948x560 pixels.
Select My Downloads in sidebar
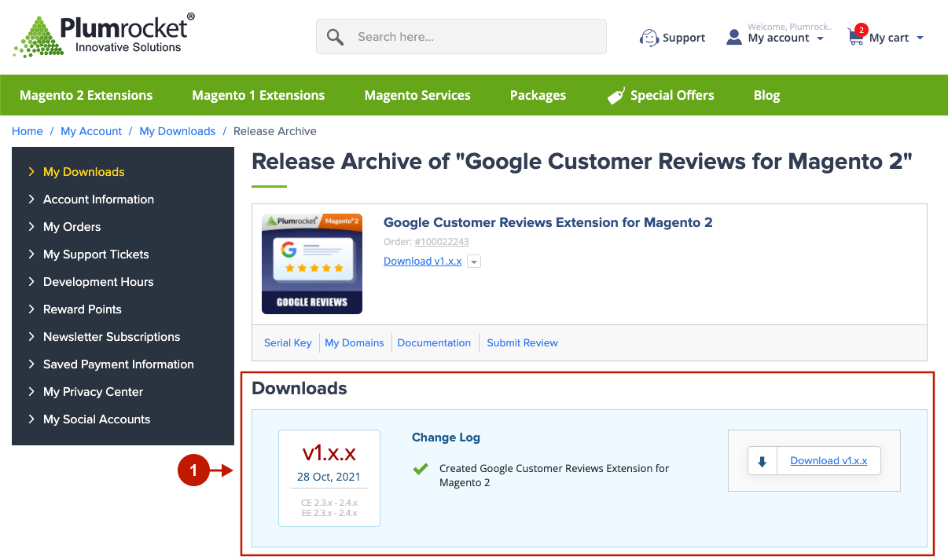pos(83,172)
